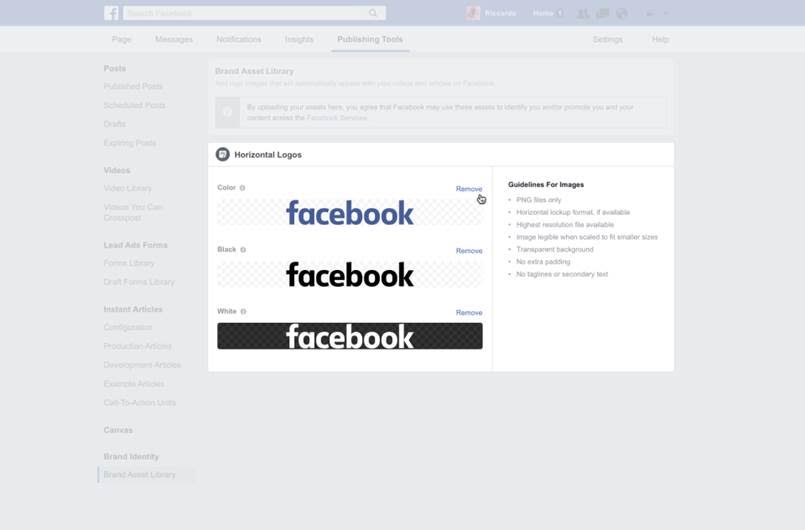This screenshot has height=530, width=805.
Task: Open the Settings tab
Action: click(x=607, y=40)
